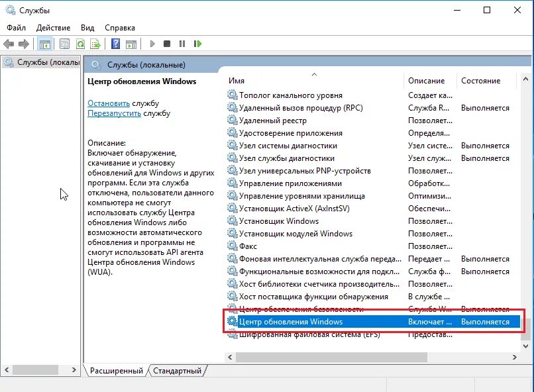Viewport: 534px width, 392px height.
Task: Switch to the Стандартный tab
Action: tap(177, 371)
